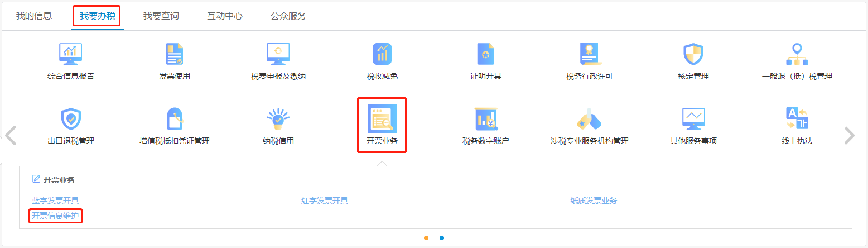868x248 pixels.
Task: Jump to second page via blue dot
Action: [442, 238]
